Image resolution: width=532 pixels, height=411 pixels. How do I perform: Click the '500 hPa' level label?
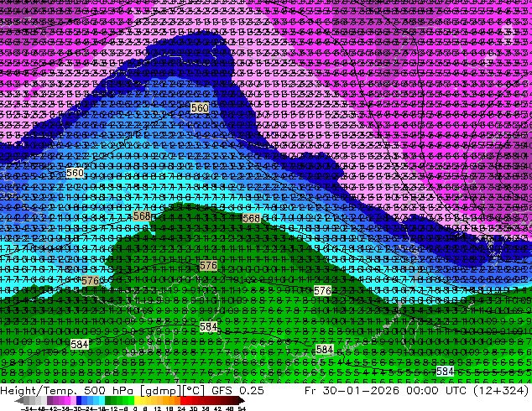tap(110, 391)
